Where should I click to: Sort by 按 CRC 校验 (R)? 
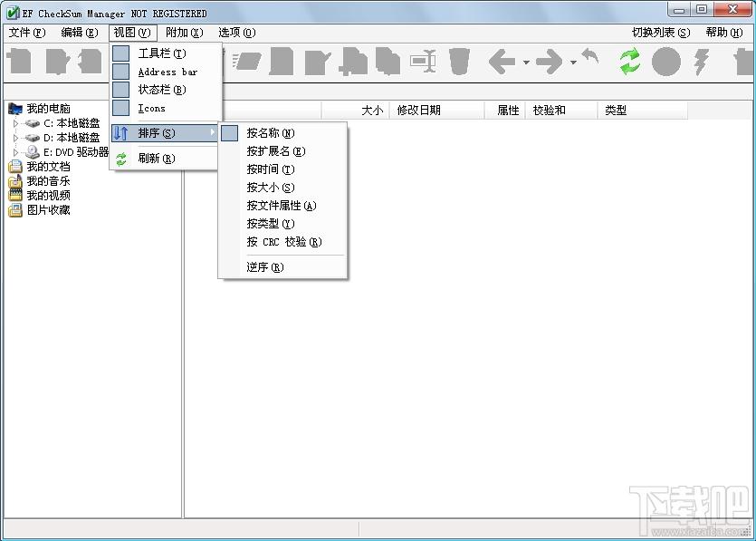click(x=283, y=242)
